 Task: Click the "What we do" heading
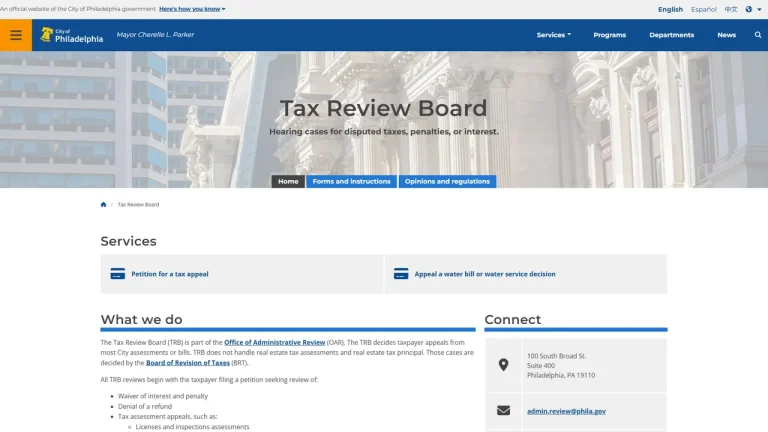[x=141, y=319]
